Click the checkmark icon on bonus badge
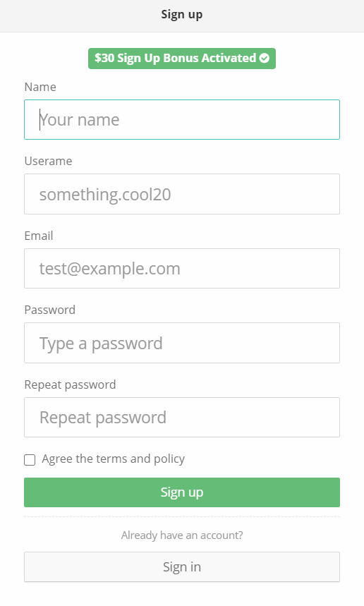 (265, 58)
